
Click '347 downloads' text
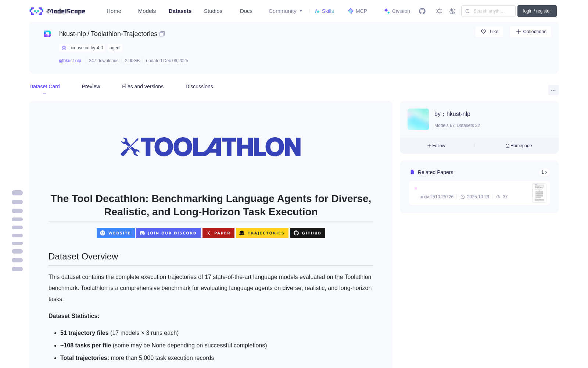104,61
